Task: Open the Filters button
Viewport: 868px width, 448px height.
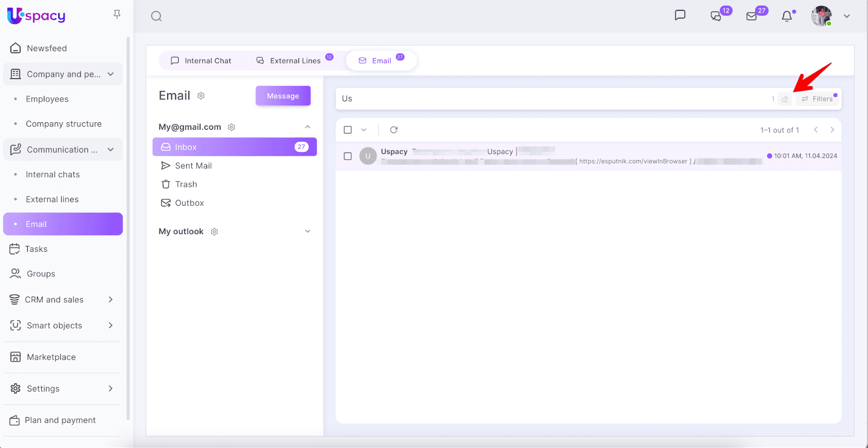Action: (x=818, y=99)
